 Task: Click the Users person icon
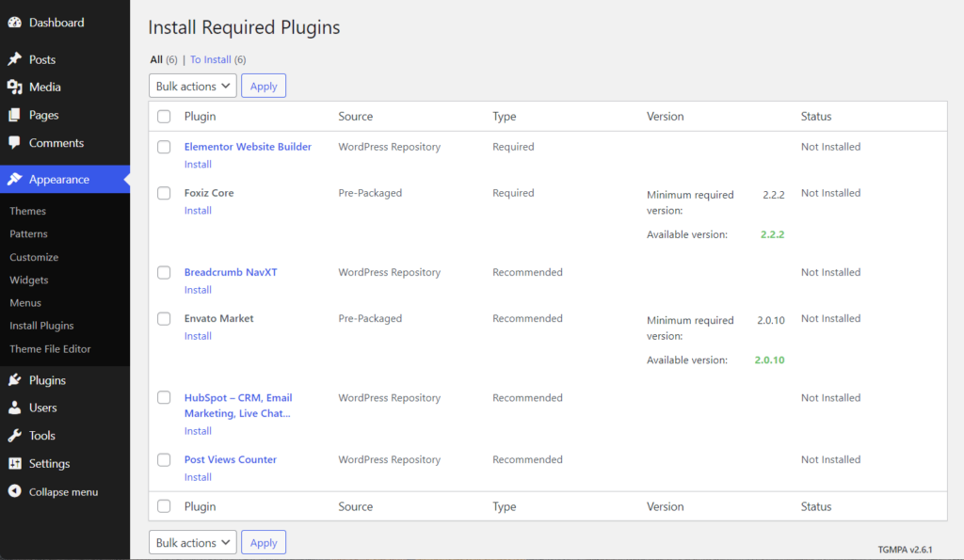point(15,408)
